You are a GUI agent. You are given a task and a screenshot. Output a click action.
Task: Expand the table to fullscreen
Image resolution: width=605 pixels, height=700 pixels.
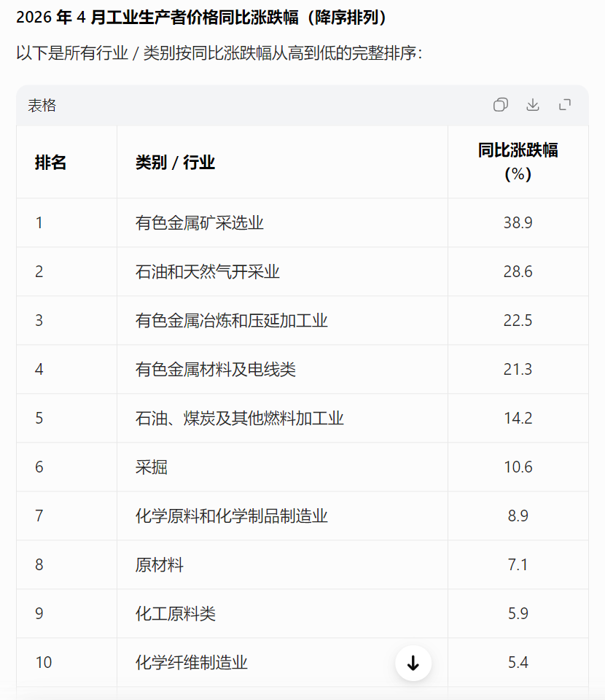click(565, 105)
